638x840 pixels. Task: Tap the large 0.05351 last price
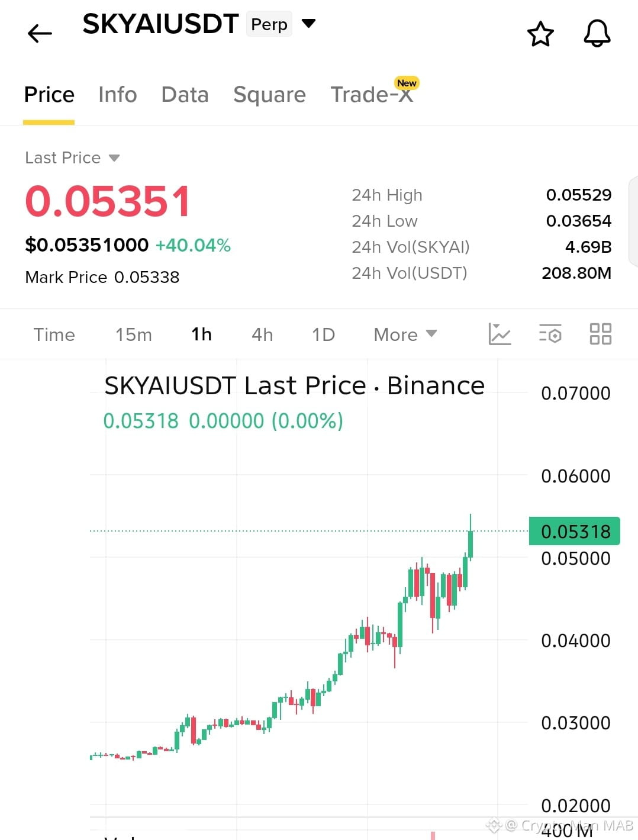[x=108, y=201]
